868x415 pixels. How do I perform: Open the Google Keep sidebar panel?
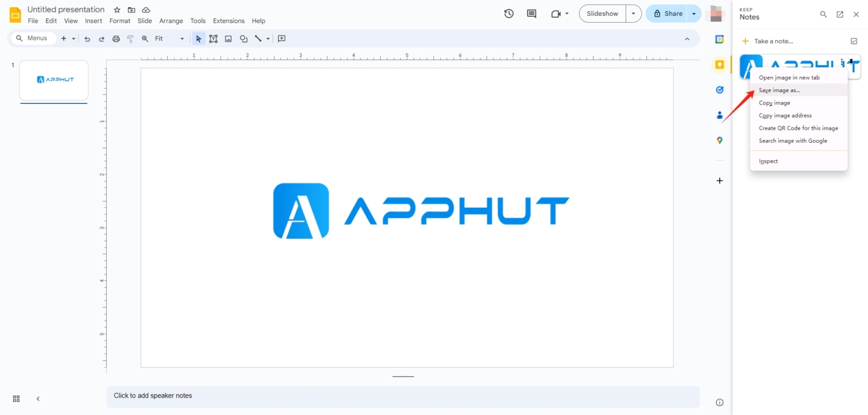pos(719,64)
